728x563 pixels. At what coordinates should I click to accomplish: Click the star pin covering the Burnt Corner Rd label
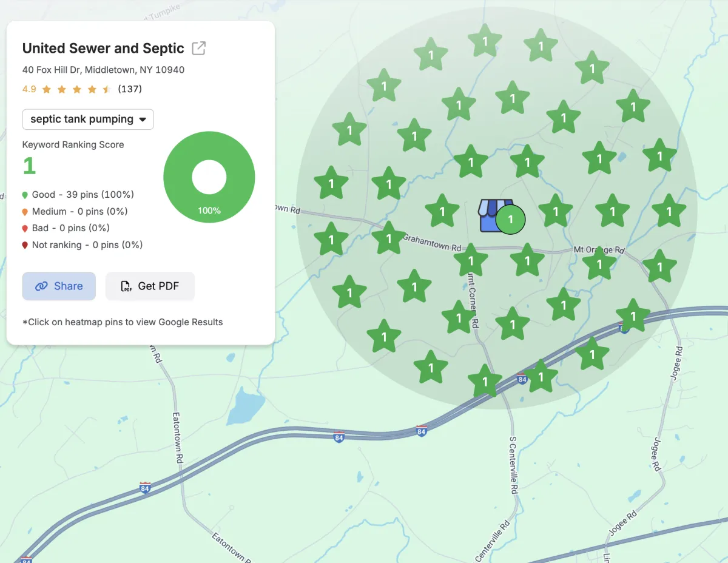click(x=471, y=262)
